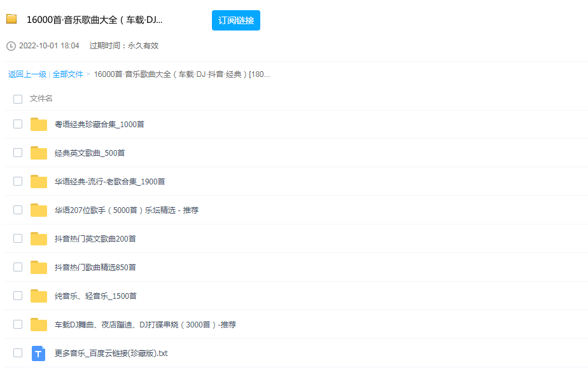
Task: Check the box for 华语207位歌手 row
Action: [x=18, y=210]
